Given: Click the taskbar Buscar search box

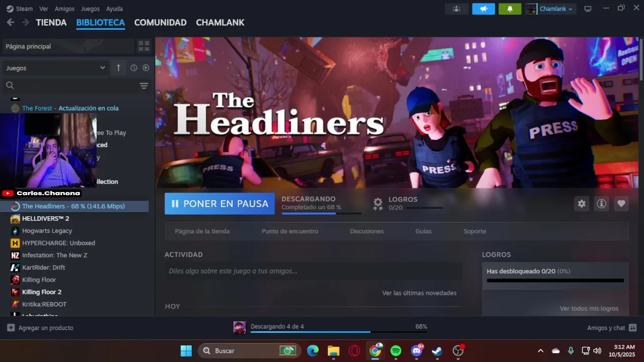Looking at the screenshot, I should click(x=250, y=350).
